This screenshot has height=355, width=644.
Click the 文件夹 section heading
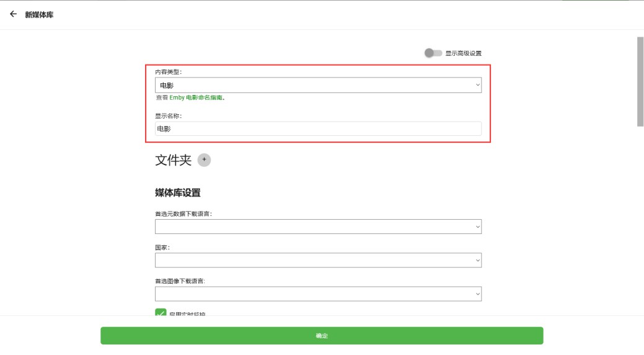(x=173, y=160)
